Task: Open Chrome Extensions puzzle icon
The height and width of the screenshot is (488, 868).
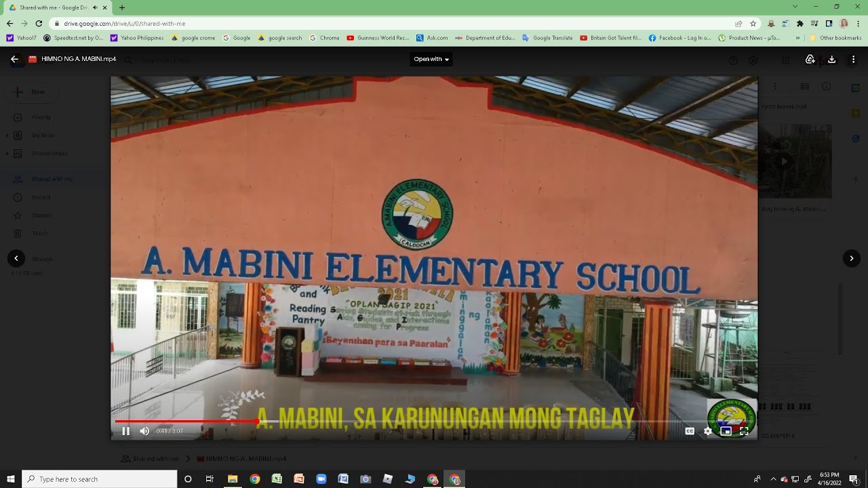Action: [x=800, y=23]
